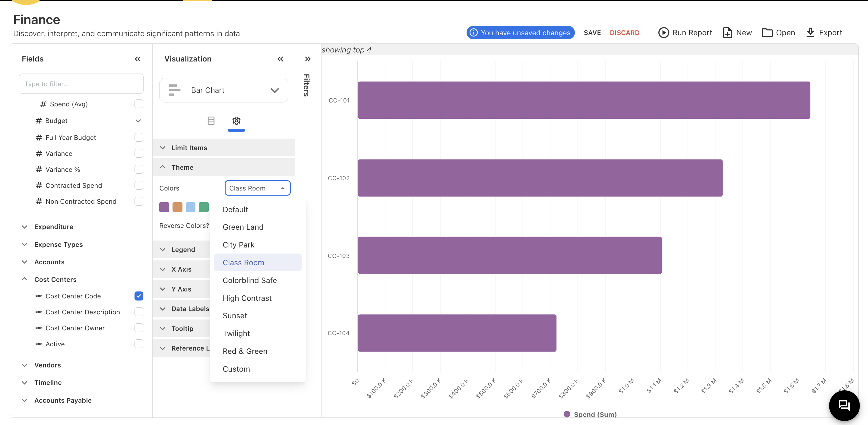Collapse the Visualization panel with double-chevron icon
This screenshot has width=868, height=425.
tap(280, 59)
